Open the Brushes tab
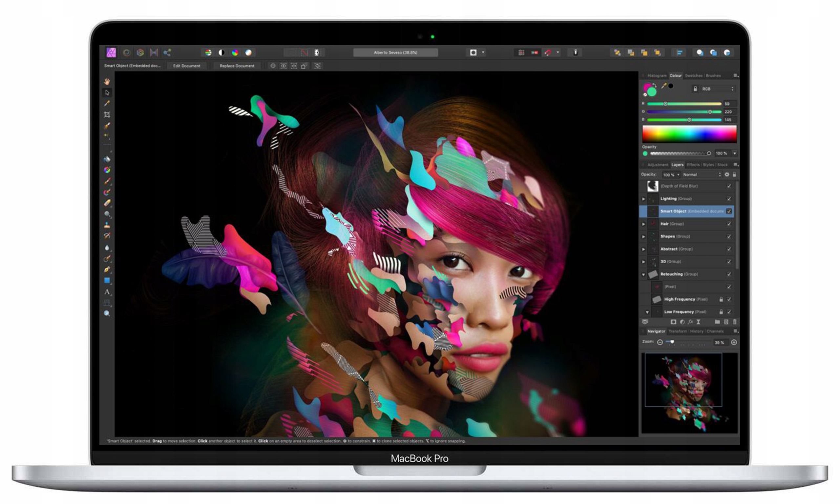This screenshot has height=504, width=840. coord(713,75)
